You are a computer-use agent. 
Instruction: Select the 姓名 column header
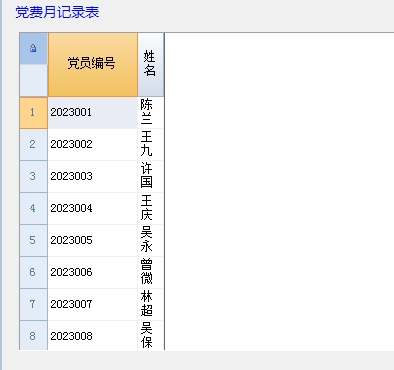point(151,65)
